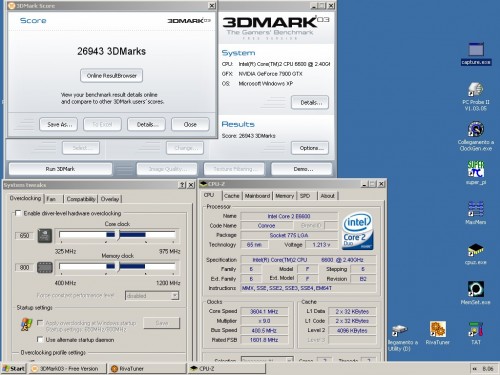The height and width of the screenshot is (375, 500).
Task: Click the Code Name value Conroe
Action: 266,226
